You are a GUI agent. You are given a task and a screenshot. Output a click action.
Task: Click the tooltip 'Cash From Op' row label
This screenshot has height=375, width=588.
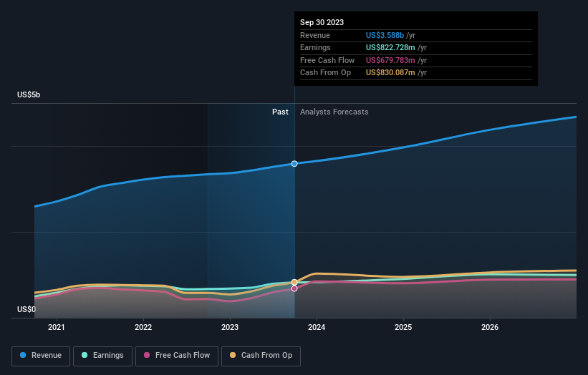pyautogui.click(x=325, y=73)
